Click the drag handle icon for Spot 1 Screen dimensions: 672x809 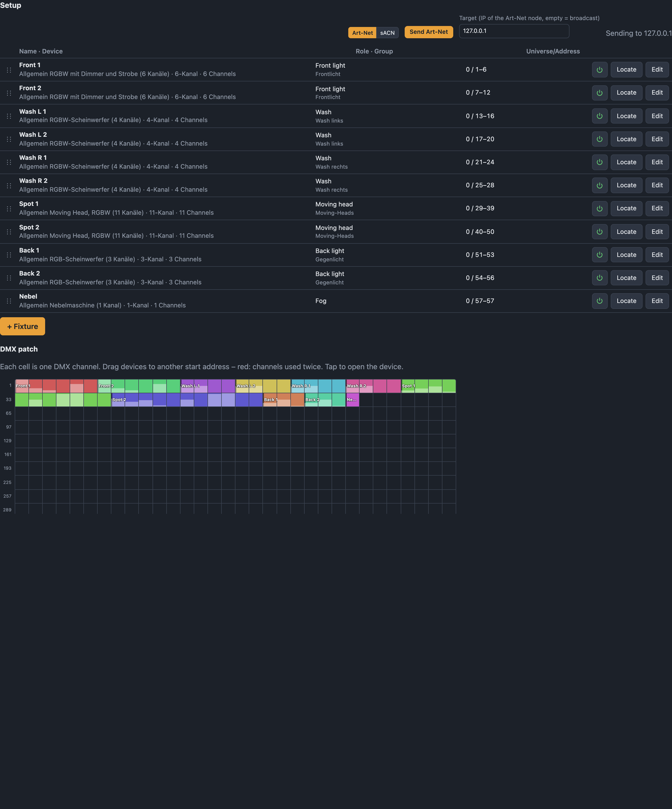click(9, 209)
